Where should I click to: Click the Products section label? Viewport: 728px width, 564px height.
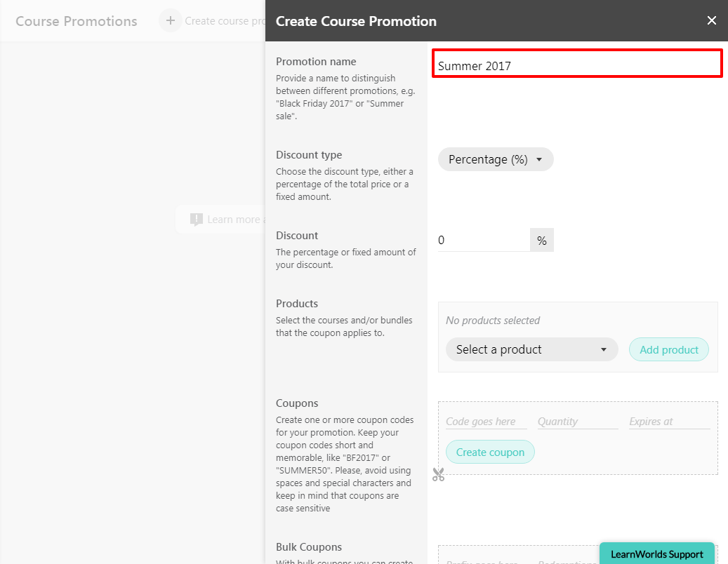tap(297, 304)
